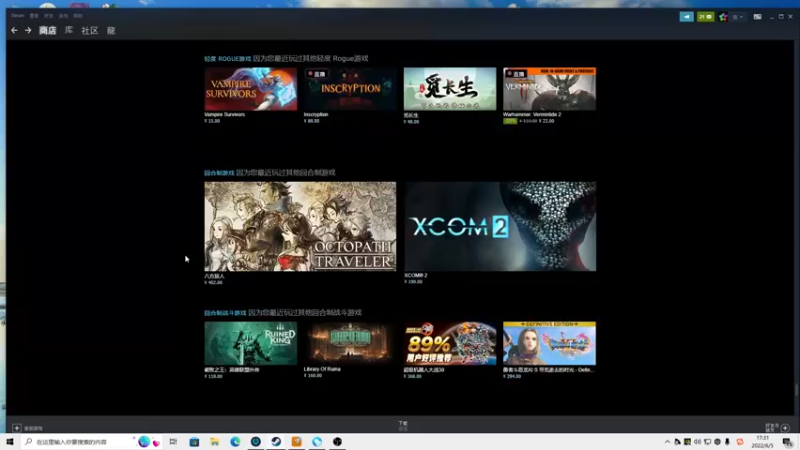Go forward with the right arrow

pos(28,31)
